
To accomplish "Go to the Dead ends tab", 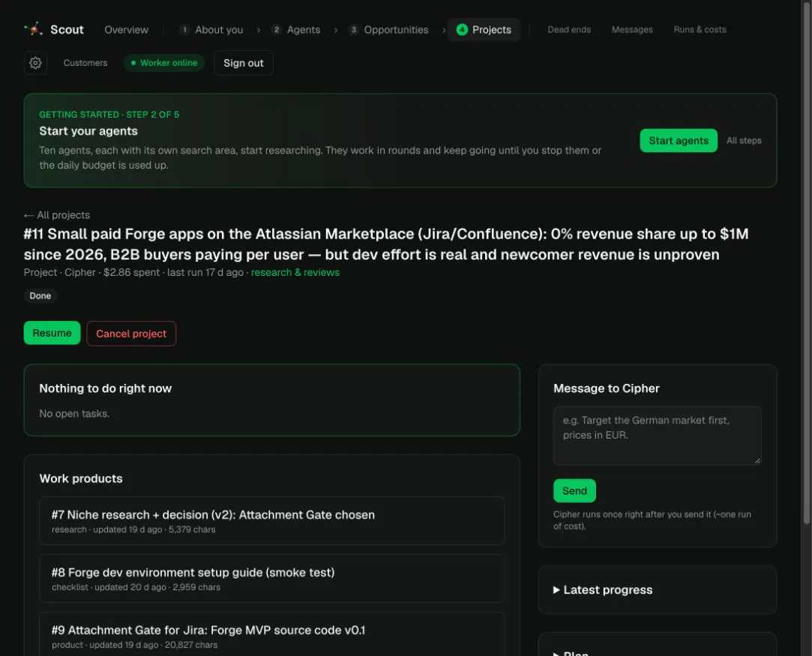I will tap(569, 29).
